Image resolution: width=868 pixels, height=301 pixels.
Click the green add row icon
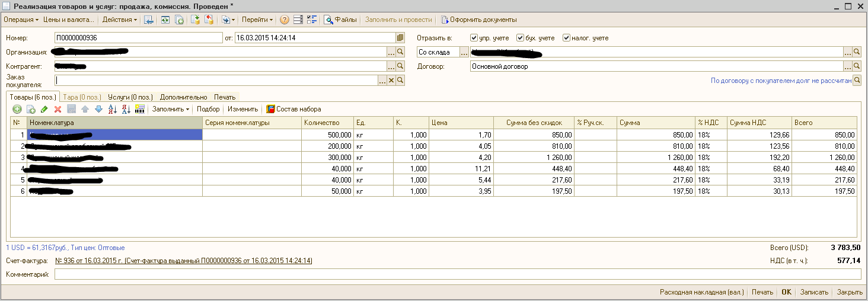click(17, 109)
